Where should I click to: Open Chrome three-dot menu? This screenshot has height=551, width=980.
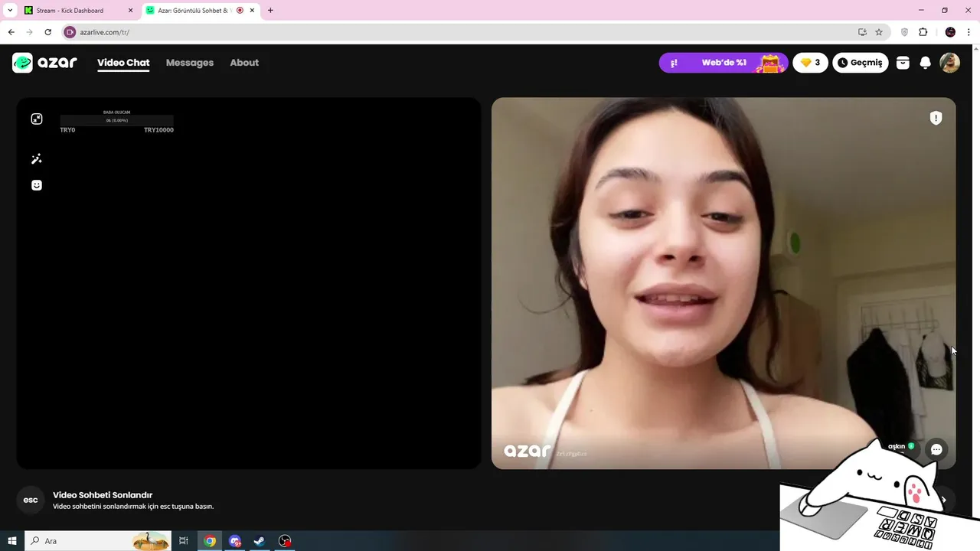[x=969, y=32]
